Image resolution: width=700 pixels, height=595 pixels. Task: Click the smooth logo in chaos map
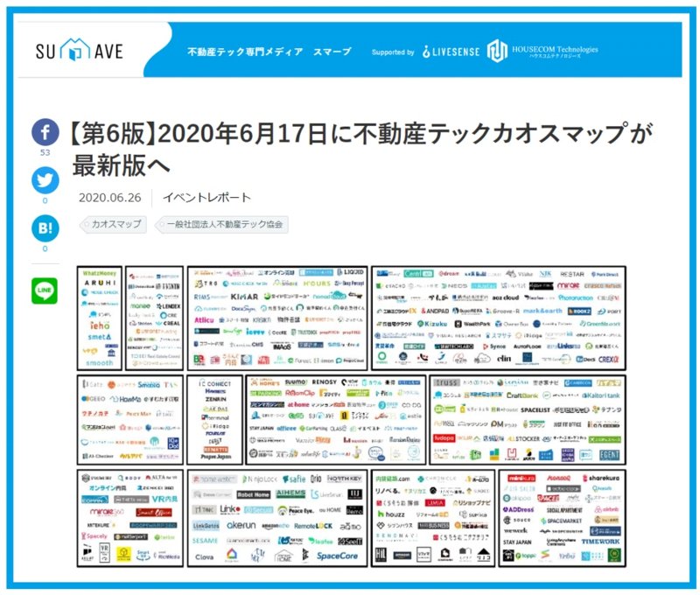click(x=100, y=363)
